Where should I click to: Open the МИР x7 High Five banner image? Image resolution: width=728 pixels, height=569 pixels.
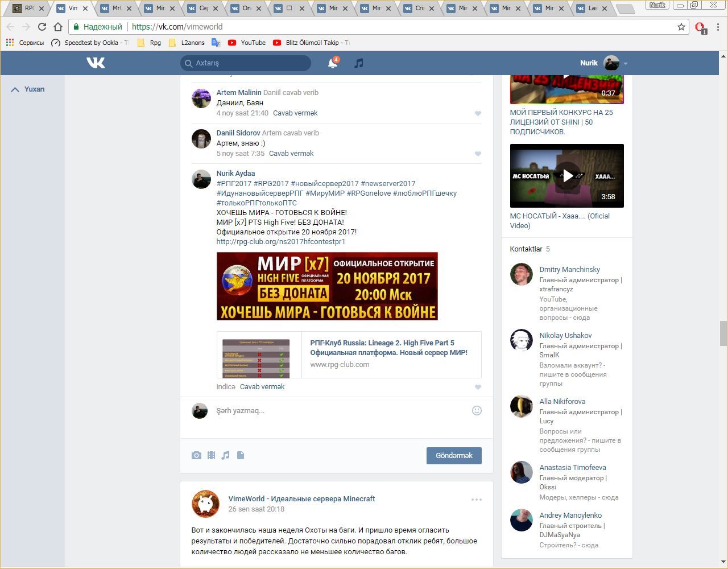click(x=327, y=286)
